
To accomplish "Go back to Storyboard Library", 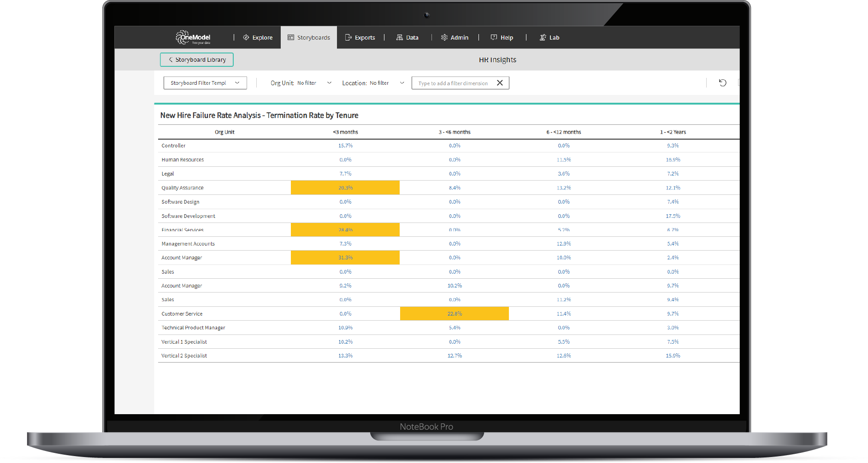I will (x=197, y=59).
